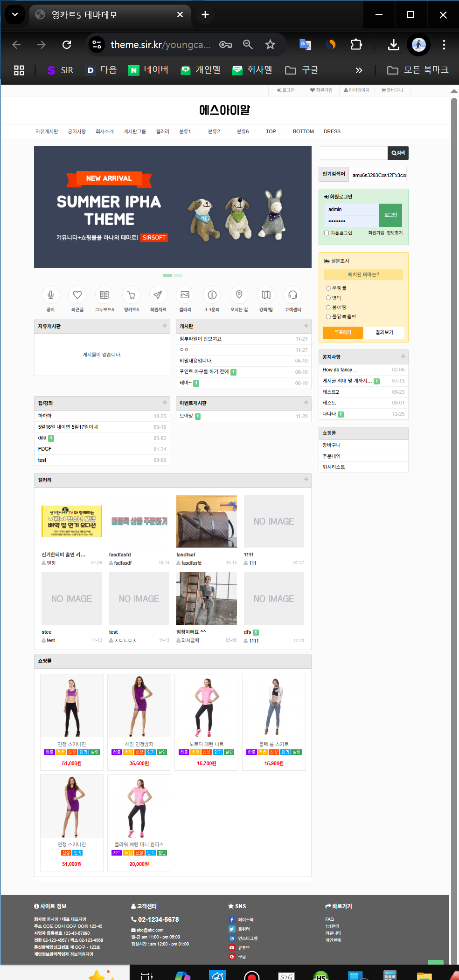Open the 영카트5 shopping cart icon
459x980 pixels.
[x=131, y=295]
